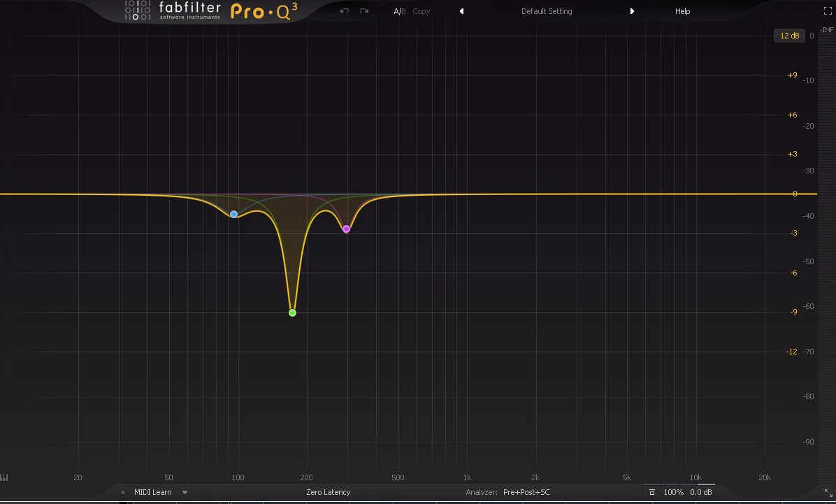Go to the previous preset arrow

462,11
